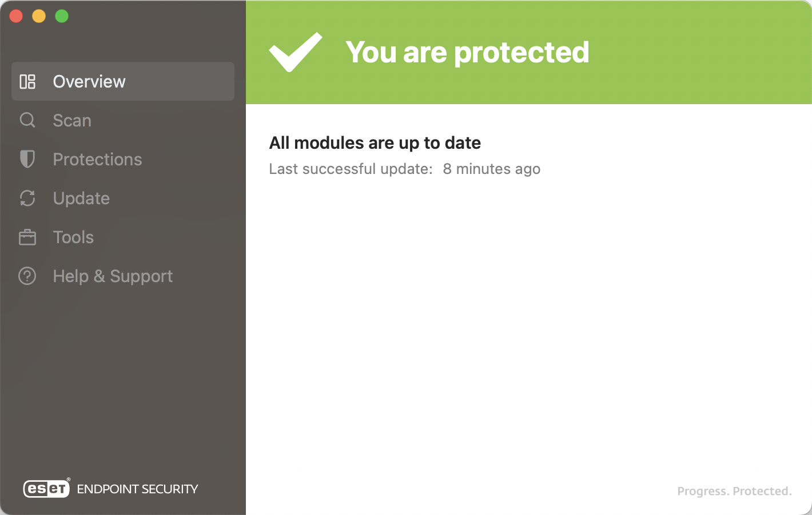This screenshot has width=812, height=515.
Task: Go to the Protections section label
Action: (97, 160)
